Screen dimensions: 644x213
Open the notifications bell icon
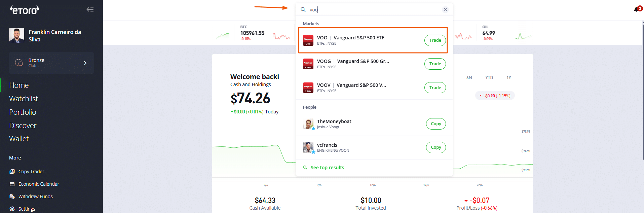click(x=637, y=9)
